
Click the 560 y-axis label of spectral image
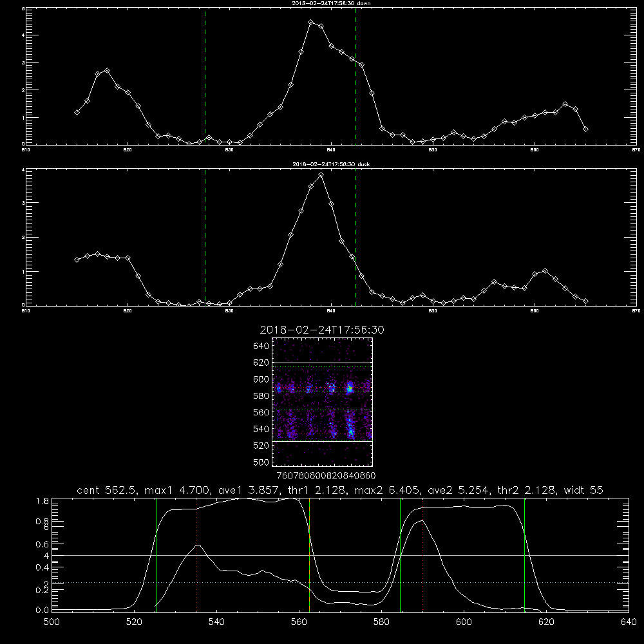click(x=261, y=412)
